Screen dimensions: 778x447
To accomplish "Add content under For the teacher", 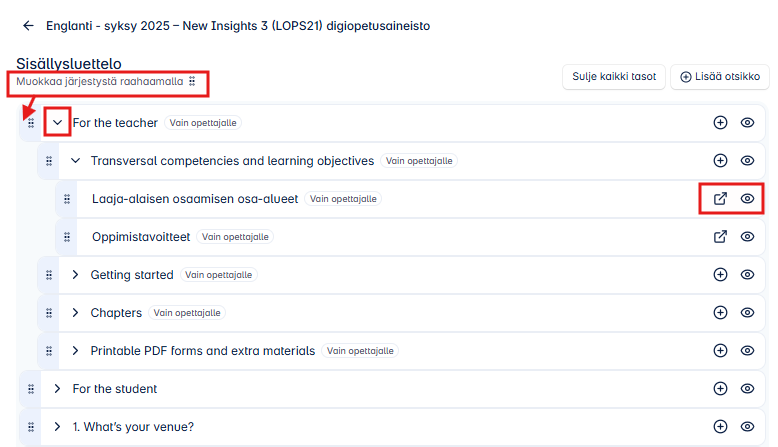I will (720, 123).
